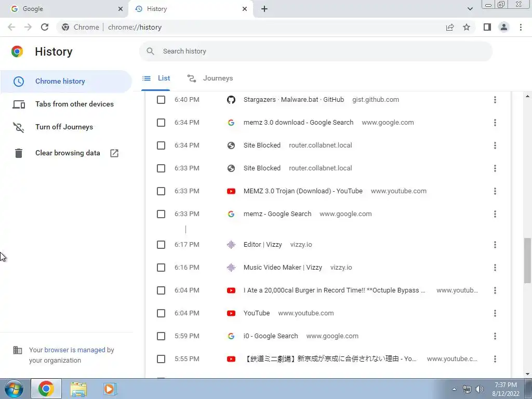Click the external link icon next to Clear browsing data
The image size is (532, 399).
[114, 153]
